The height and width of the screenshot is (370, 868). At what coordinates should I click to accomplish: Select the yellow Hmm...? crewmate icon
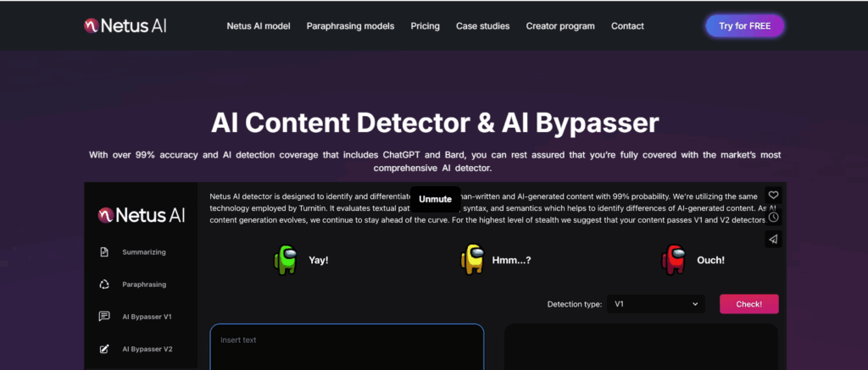point(471,260)
